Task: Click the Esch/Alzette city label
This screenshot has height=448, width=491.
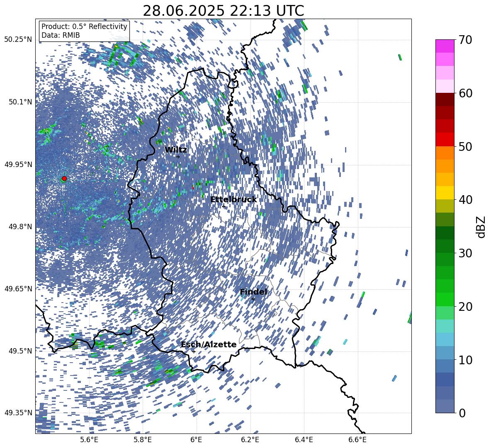Action: point(209,345)
